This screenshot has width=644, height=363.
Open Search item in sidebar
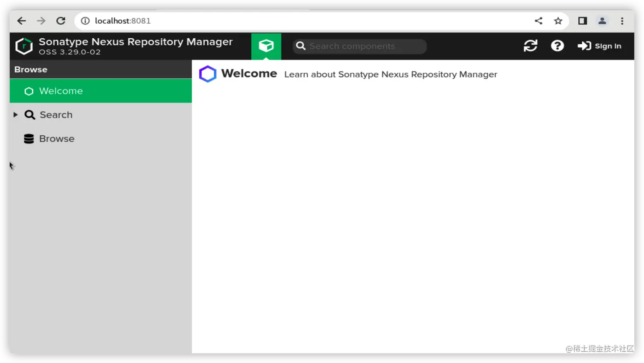[101, 115]
